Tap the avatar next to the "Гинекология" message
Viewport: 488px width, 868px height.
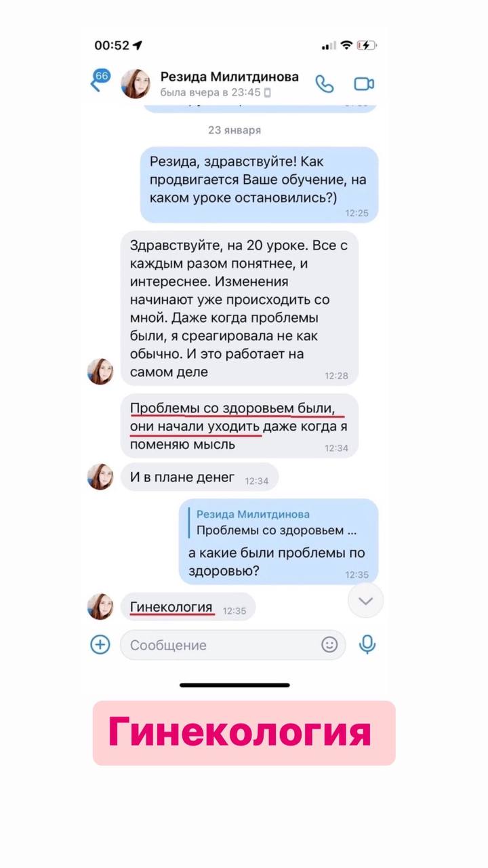[100, 606]
